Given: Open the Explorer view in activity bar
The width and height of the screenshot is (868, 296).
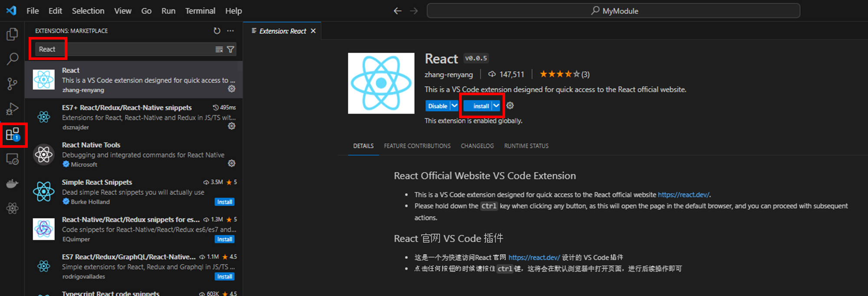Looking at the screenshot, I should pos(12,34).
